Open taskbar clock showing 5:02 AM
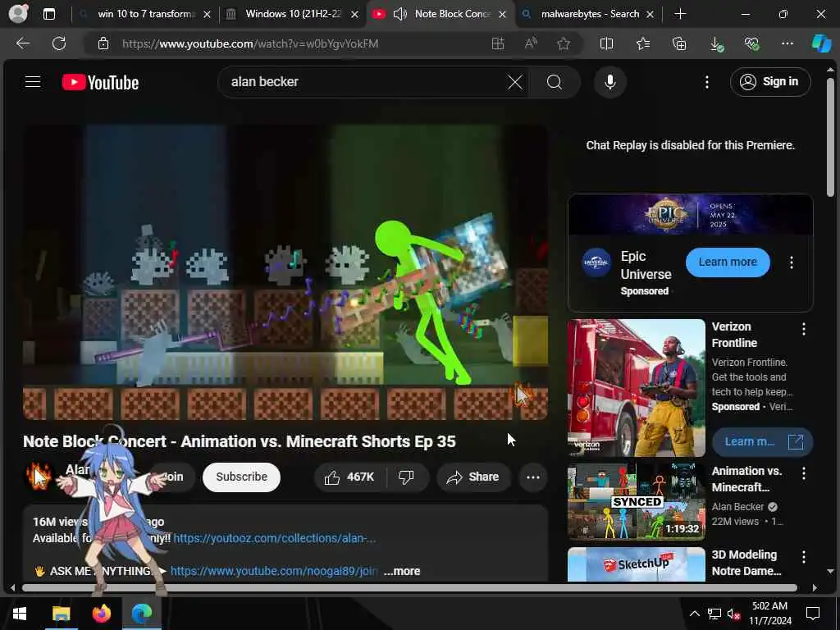Image resolution: width=840 pixels, height=630 pixels. coord(769,614)
